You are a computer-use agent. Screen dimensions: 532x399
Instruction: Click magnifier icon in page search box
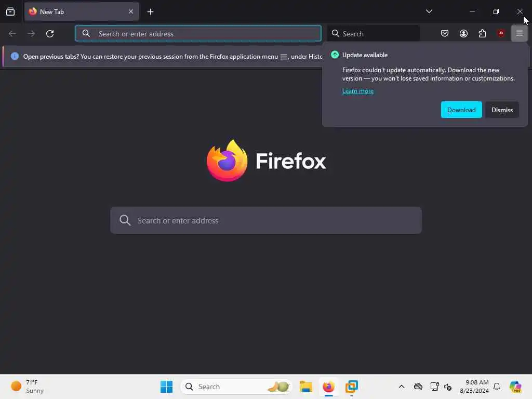(125, 220)
